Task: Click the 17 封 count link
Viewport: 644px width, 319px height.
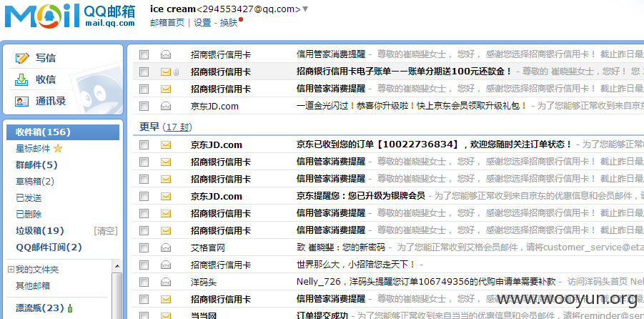Action: (x=177, y=127)
